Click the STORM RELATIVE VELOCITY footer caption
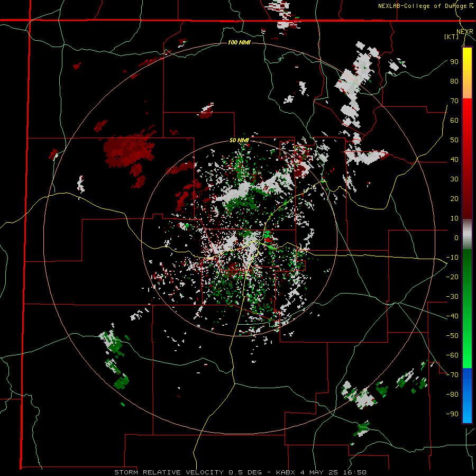476x476 pixels. tap(240, 472)
